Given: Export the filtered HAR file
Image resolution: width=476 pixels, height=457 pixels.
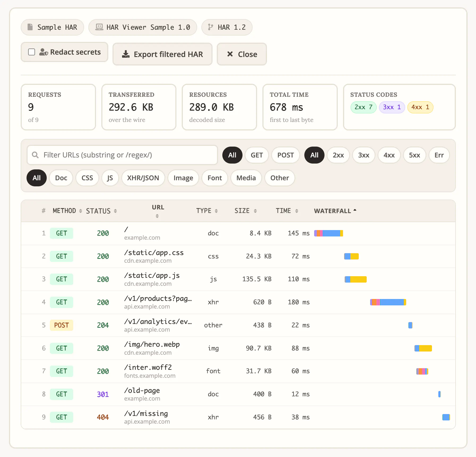Looking at the screenshot, I should (162, 54).
